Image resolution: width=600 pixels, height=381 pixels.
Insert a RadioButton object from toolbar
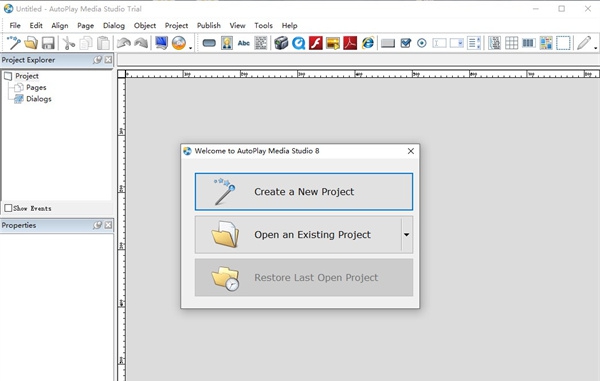point(422,43)
